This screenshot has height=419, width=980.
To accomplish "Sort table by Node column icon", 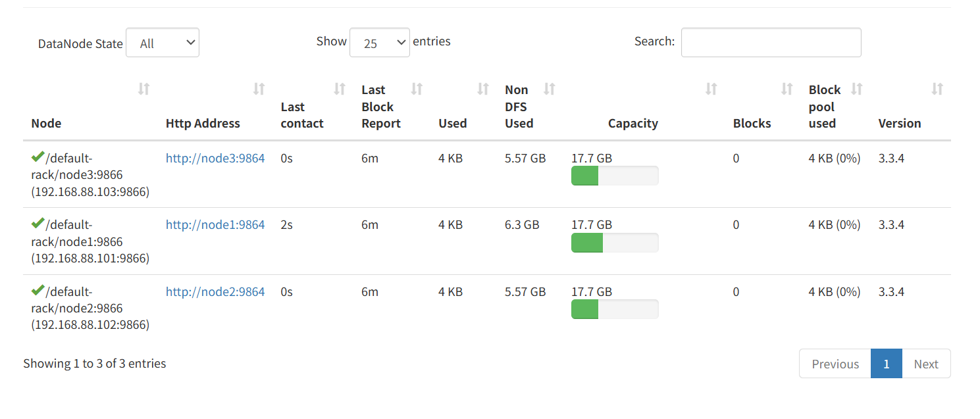I will click(143, 89).
